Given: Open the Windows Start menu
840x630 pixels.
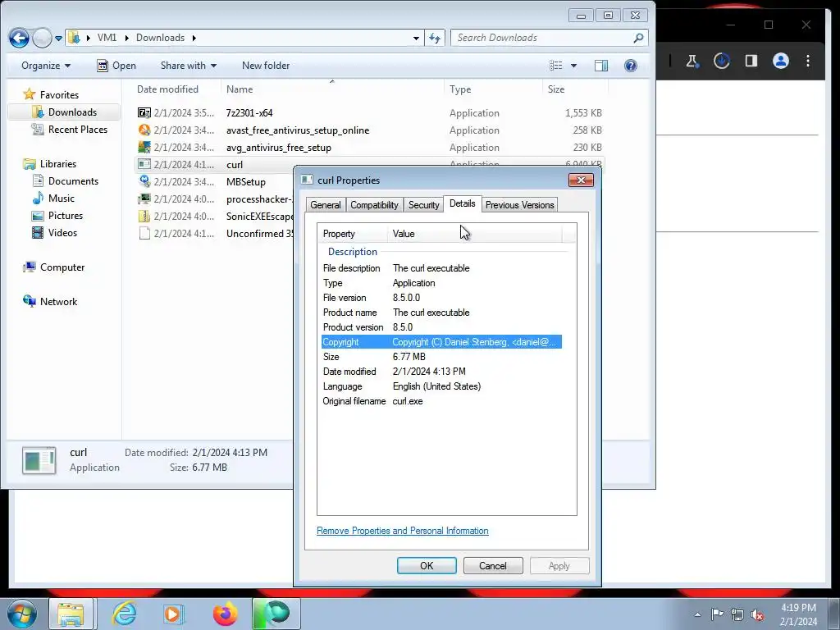Looking at the screenshot, I should pyautogui.click(x=22, y=614).
